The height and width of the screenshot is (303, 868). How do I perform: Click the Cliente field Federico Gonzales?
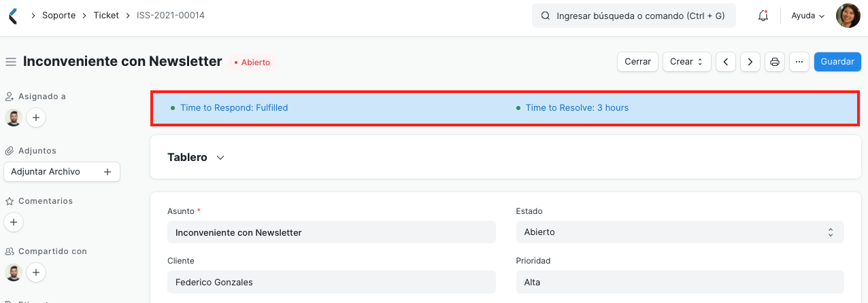click(x=331, y=282)
